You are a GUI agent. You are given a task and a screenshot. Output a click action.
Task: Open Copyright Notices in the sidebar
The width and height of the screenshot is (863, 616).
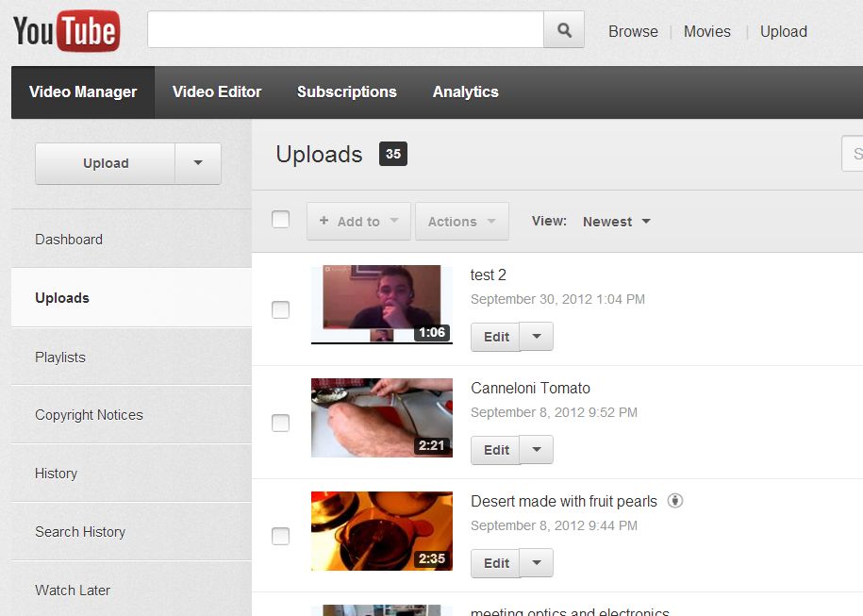pos(131,414)
